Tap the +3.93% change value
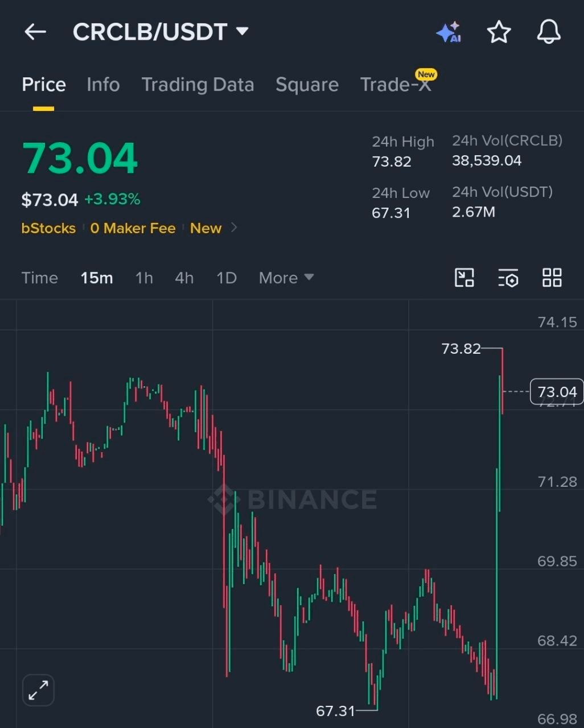The width and height of the screenshot is (584, 728). click(x=112, y=199)
